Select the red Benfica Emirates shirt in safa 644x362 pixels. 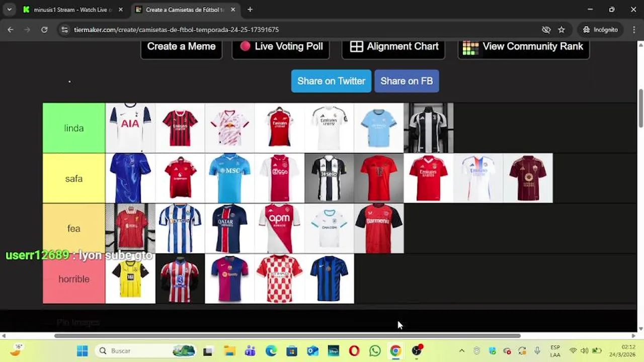click(x=429, y=178)
